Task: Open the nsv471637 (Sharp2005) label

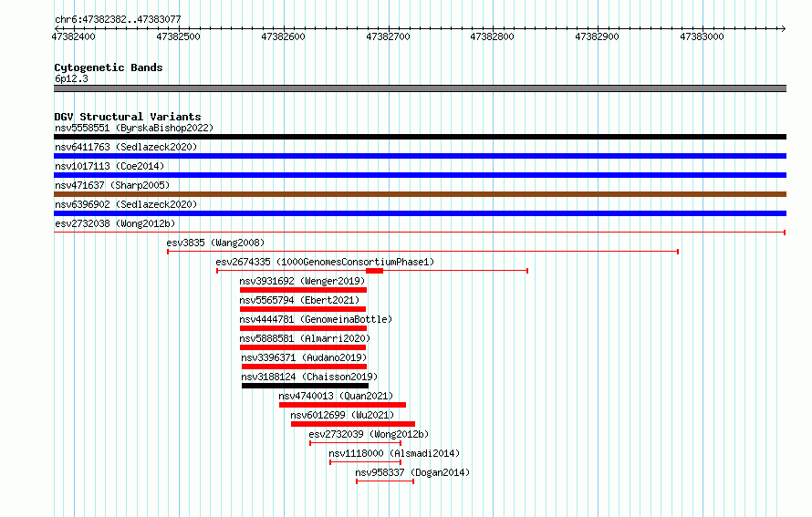Action: [x=112, y=185]
